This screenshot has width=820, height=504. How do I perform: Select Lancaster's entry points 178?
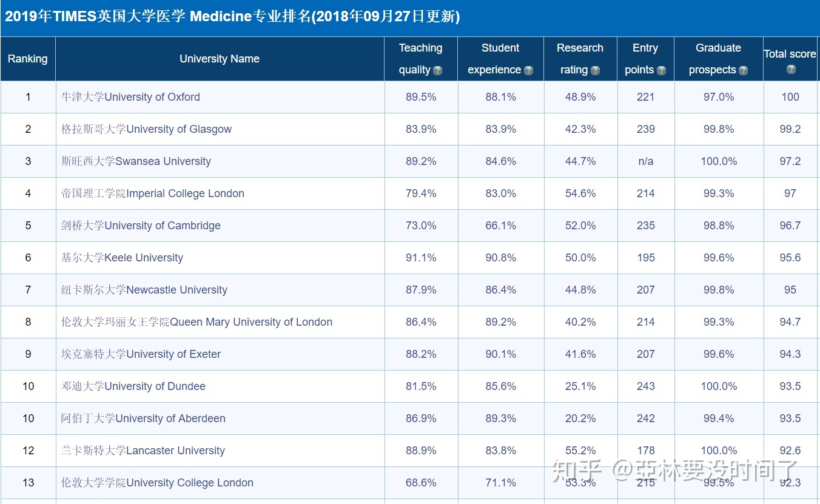[646, 451]
